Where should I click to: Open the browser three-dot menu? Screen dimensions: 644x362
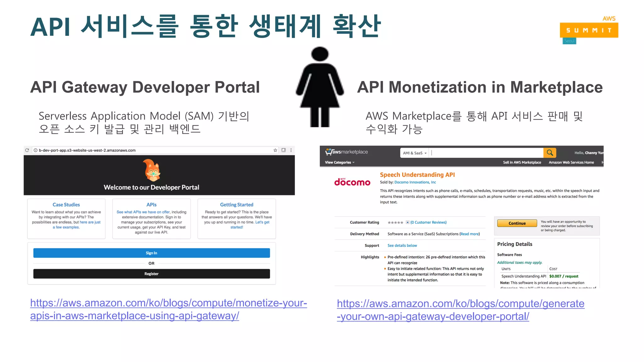(291, 150)
